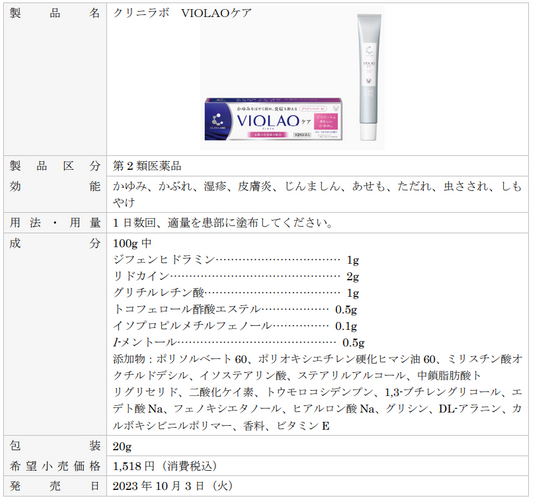Click the efficacy text starting with かゆみ

pos(317,194)
